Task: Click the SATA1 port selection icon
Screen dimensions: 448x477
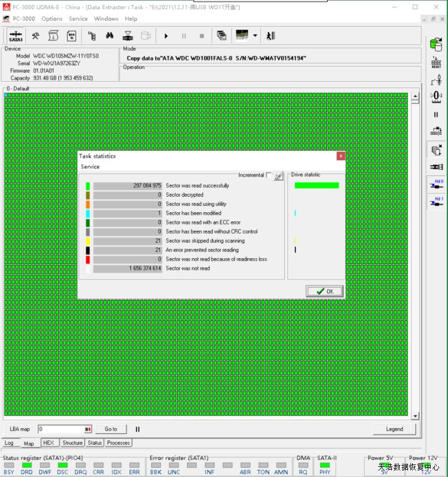Action: (16, 36)
